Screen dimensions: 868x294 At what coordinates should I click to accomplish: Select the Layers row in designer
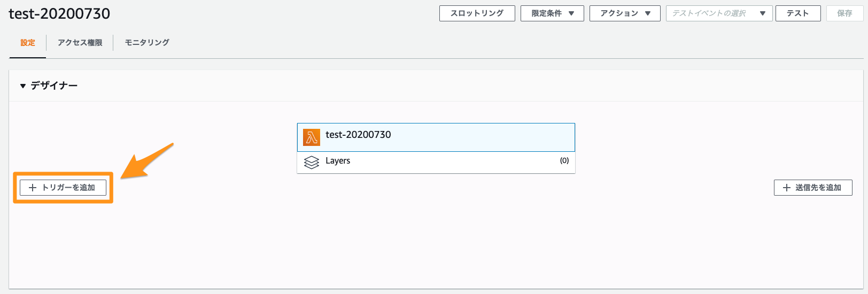point(436,163)
